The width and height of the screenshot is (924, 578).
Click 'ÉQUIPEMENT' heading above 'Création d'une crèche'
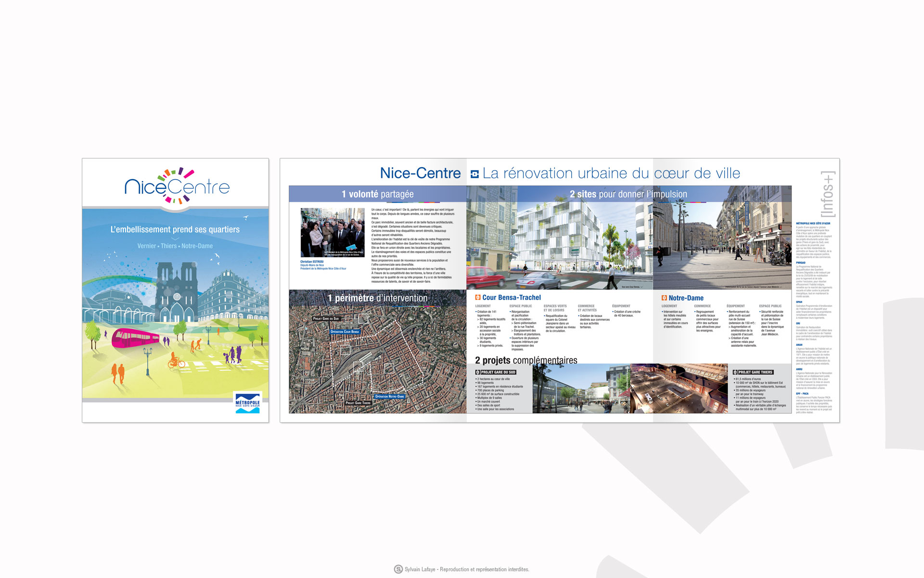(x=621, y=306)
